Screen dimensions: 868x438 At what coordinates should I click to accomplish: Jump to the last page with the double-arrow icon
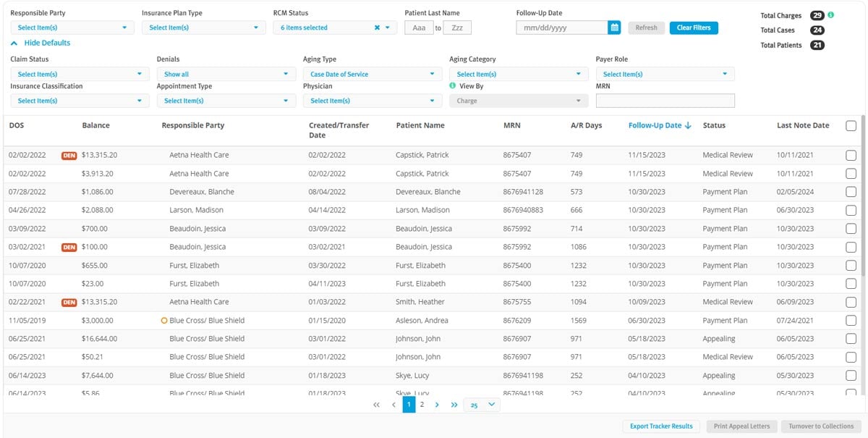(x=454, y=405)
